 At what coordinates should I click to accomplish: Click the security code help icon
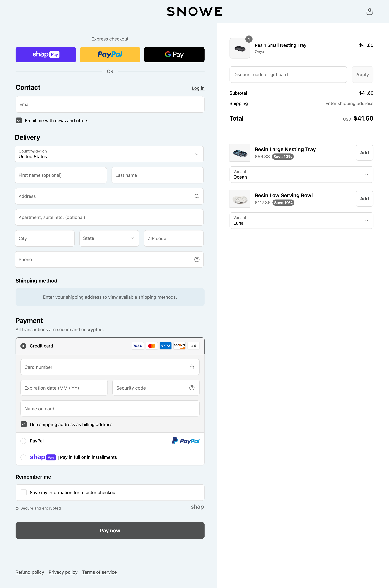pos(192,388)
